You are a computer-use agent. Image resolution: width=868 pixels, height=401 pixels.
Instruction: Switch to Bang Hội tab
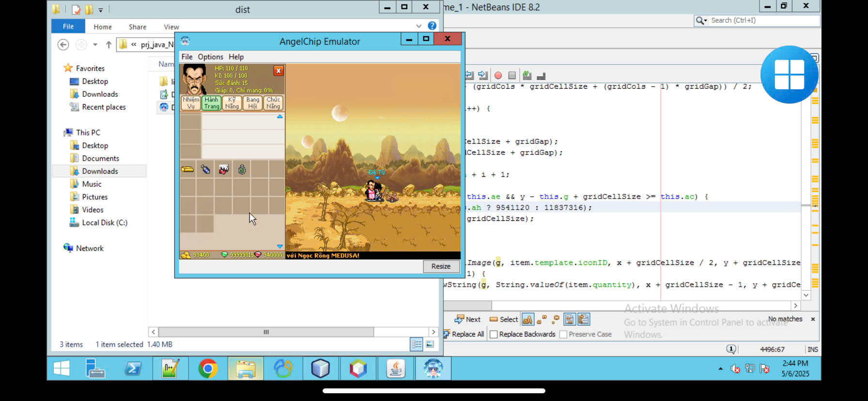pyautogui.click(x=252, y=103)
